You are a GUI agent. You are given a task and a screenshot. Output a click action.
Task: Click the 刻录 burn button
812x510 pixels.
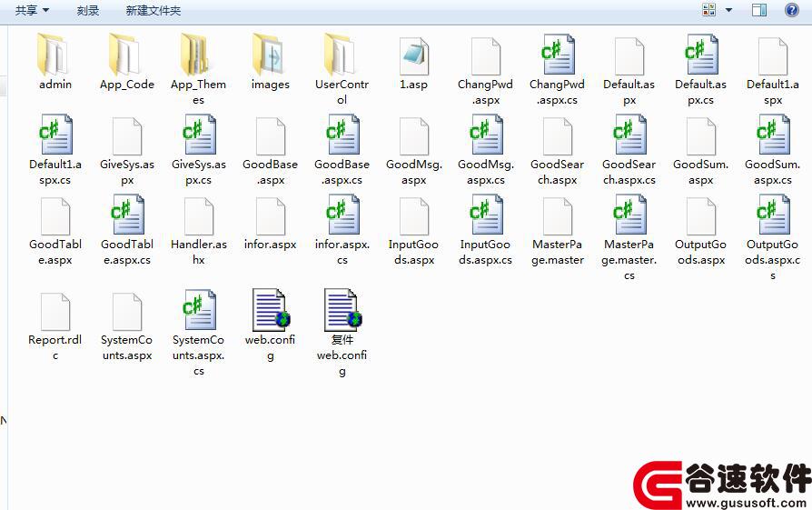(87, 10)
